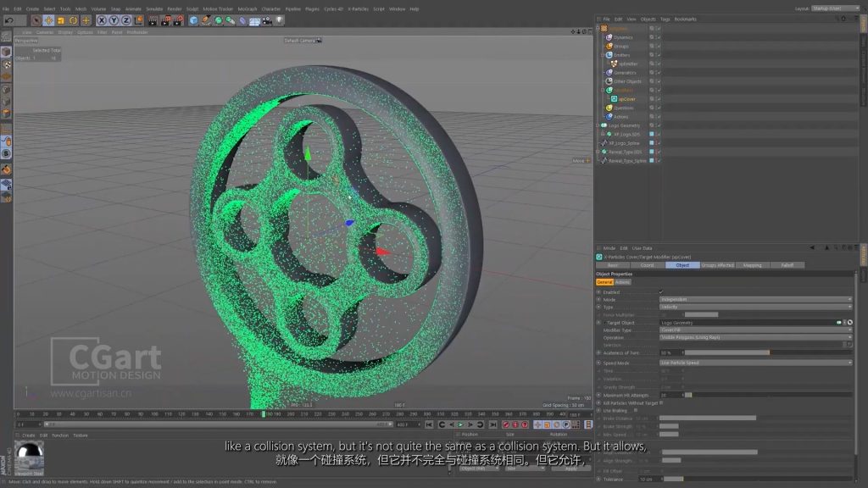This screenshot has width=868, height=488.
Task: Click the floor grid environment icon
Action: [x=254, y=20]
